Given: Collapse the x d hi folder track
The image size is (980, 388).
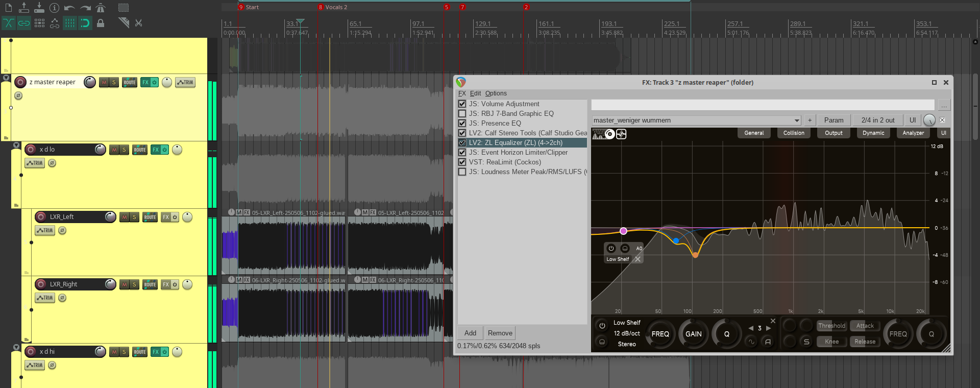Looking at the screenshot, I should click(16, 348).
